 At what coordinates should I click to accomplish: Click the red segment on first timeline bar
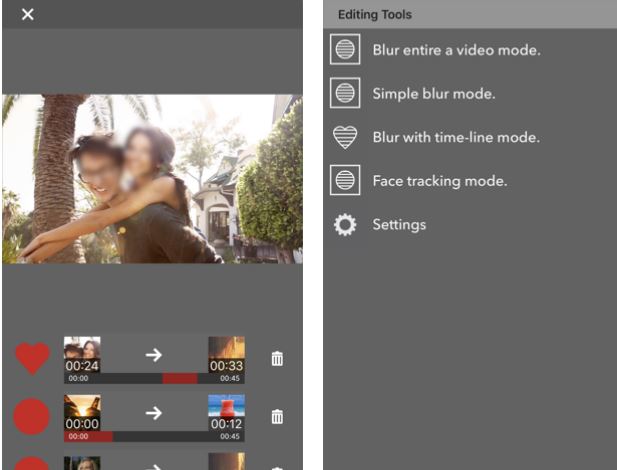(x=180, y=379)
